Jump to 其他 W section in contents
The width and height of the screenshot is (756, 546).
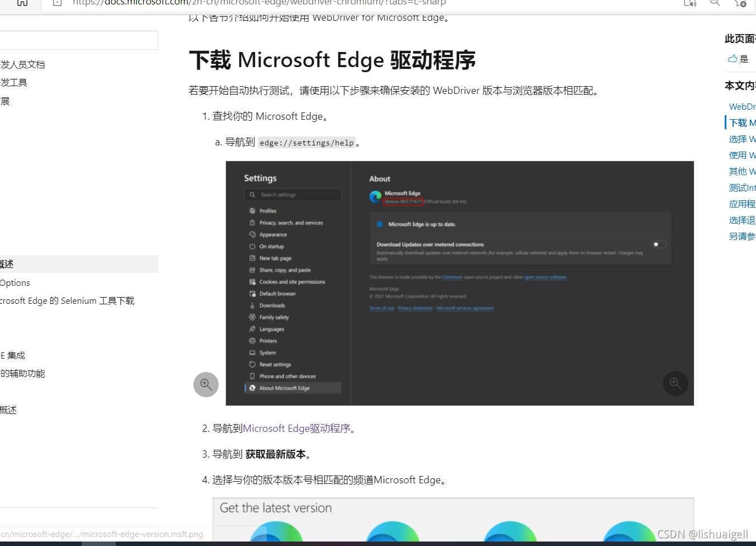click(742, 171)
